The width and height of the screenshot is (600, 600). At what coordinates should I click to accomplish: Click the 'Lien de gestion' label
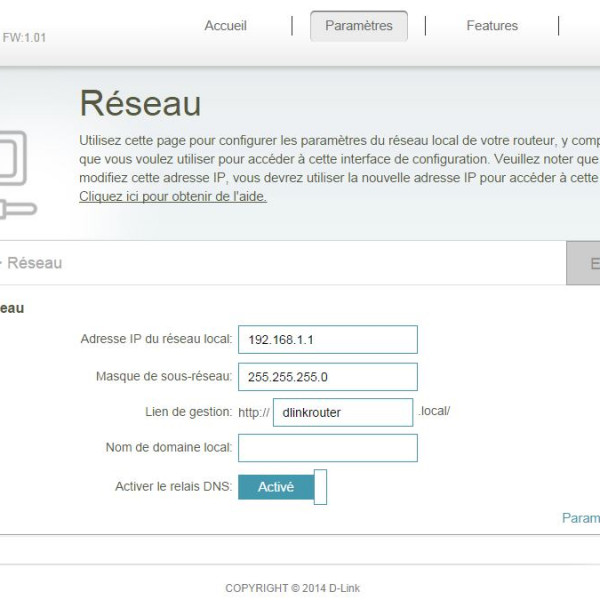click(x=188, y=412)
